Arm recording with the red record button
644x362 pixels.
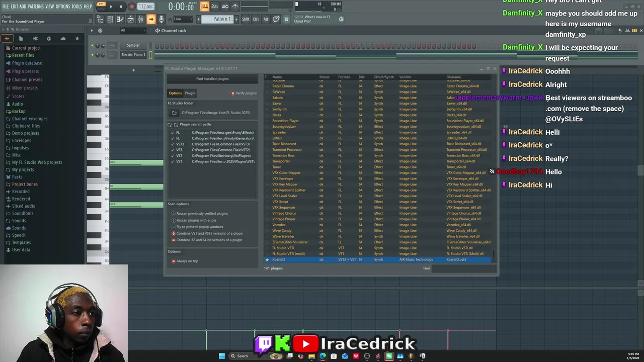click(x=131, y=7)
